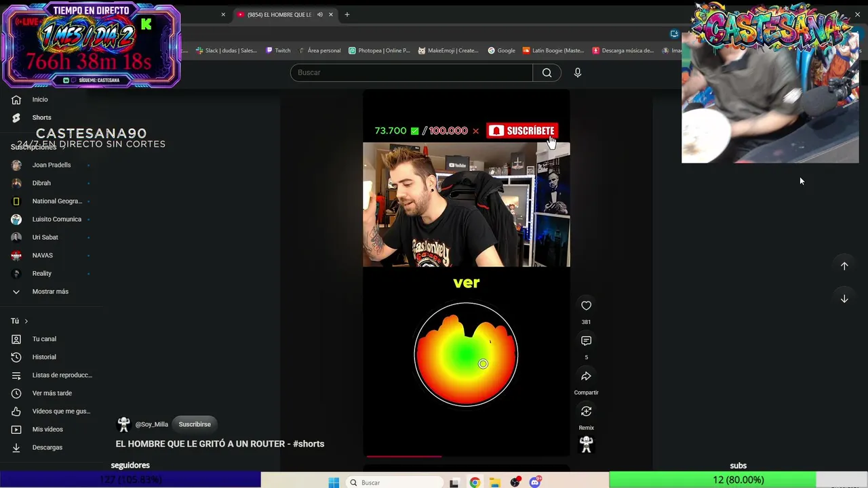Switch to the YouTube EL HOMBRE QUE LE tab
This screenshot has width=868, height=488.
[278, 14]
